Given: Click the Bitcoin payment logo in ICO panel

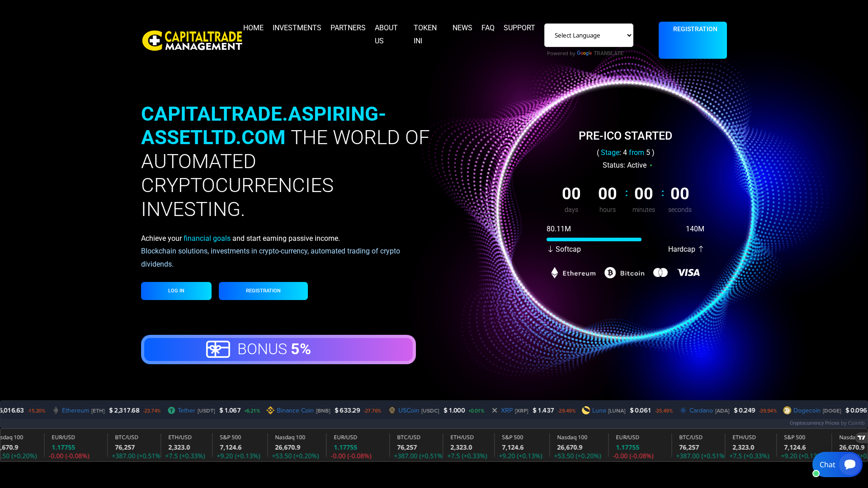Looking at the screenshot, I should [x=624, y=272].
